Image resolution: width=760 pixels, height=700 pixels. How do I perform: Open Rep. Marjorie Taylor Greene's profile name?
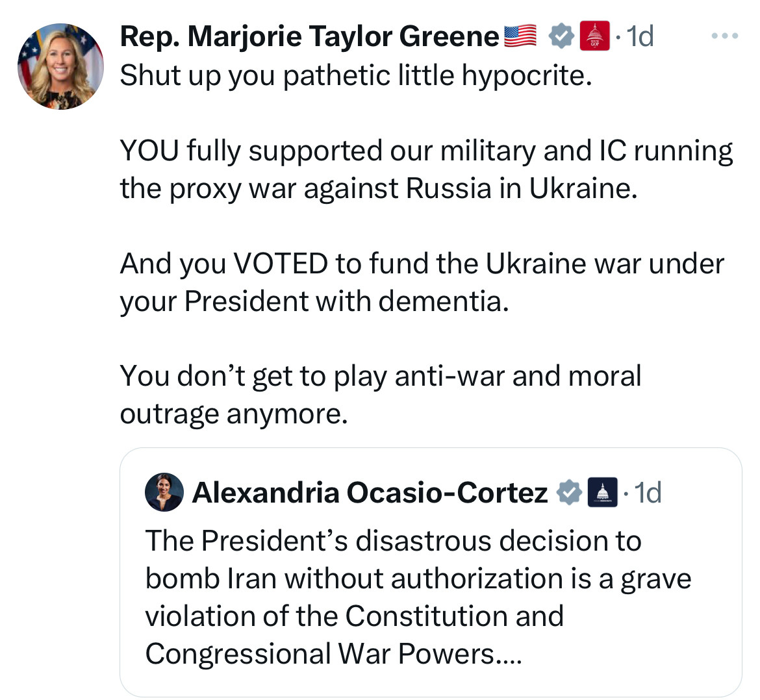coord(309,36)
